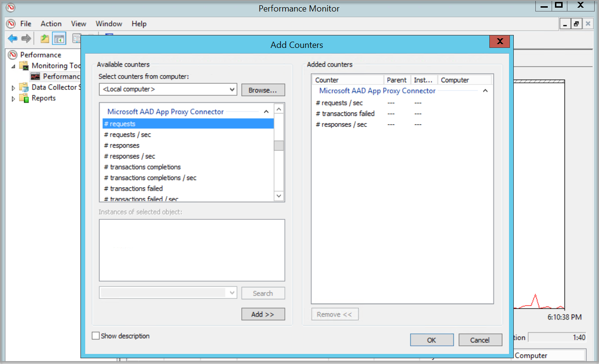Expand the Reports tree node

[13, 99]
